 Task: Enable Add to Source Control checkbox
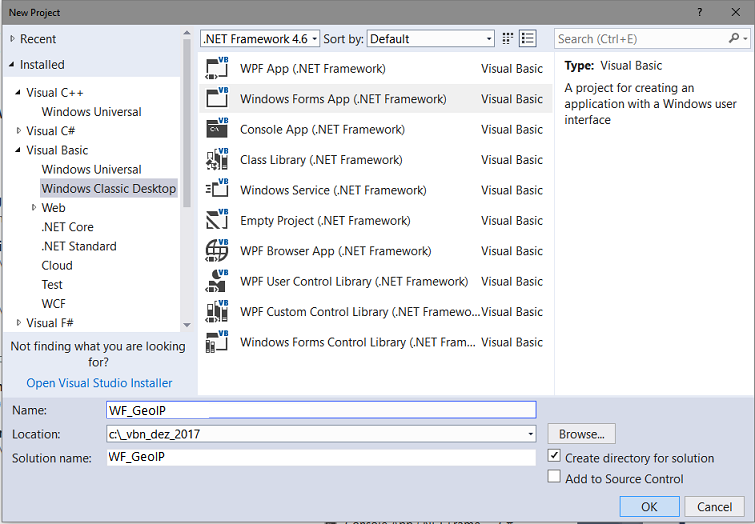(x=554, y=476)
